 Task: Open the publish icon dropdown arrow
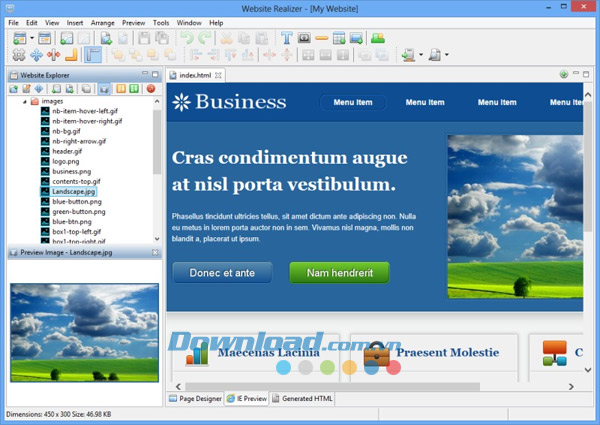click(421, 55)
